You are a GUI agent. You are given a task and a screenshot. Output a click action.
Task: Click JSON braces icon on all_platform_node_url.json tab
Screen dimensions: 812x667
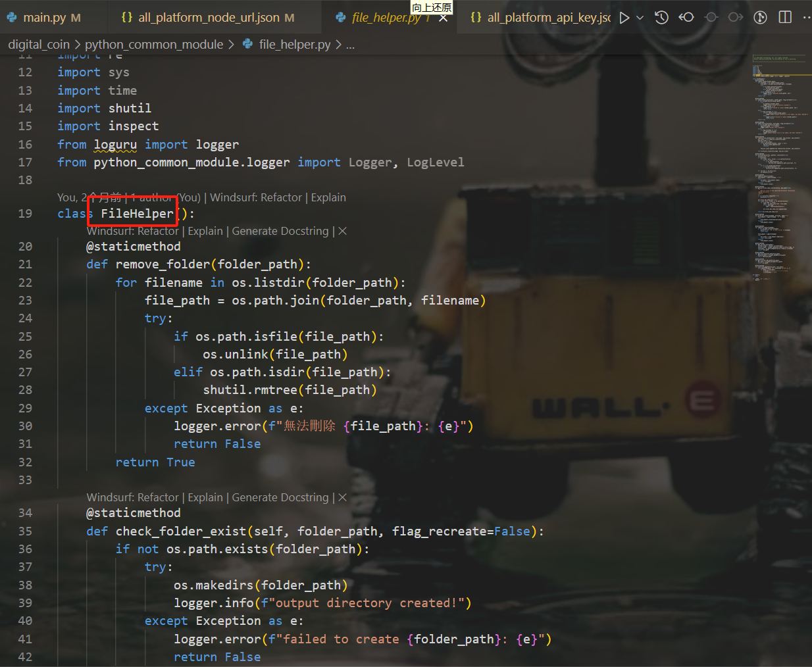[x=127, y=17]
